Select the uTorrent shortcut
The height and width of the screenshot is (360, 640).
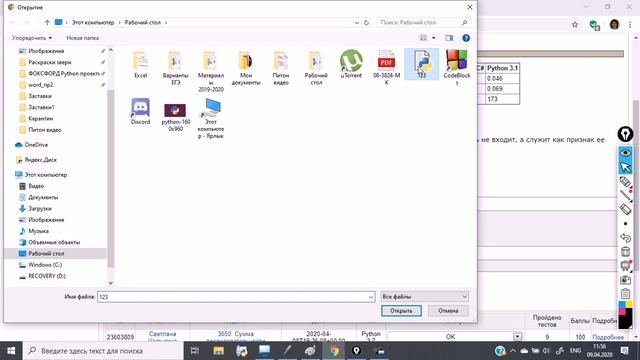(x=351, y=64)
